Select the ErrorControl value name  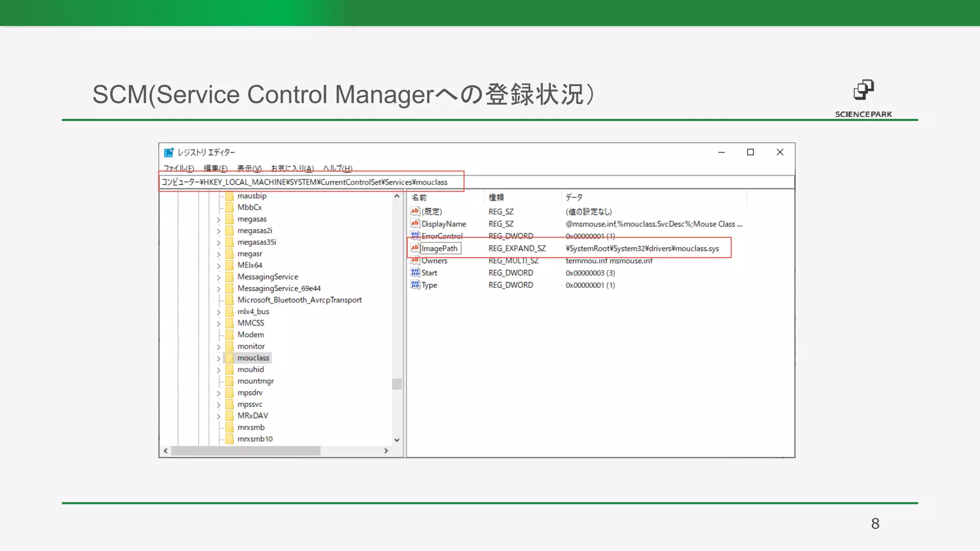click(442, 236)
